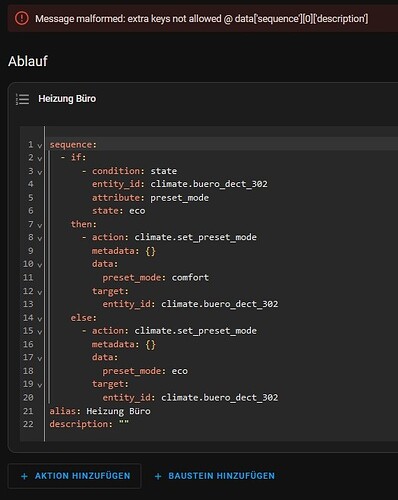The width and height of the screenshot is (398, 500).
Task: Collapse the 'then:' block at line 7
Action: [x=40, y=226]
